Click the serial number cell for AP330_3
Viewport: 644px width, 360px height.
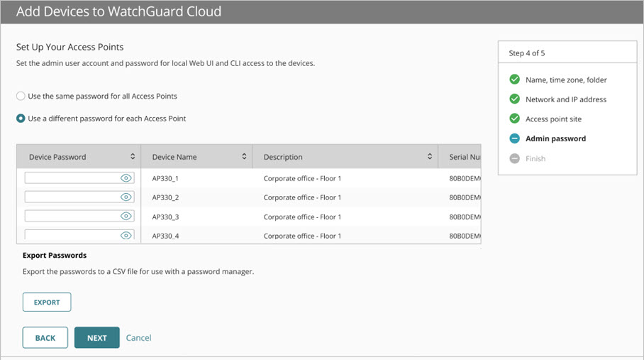tap(465, 217)
